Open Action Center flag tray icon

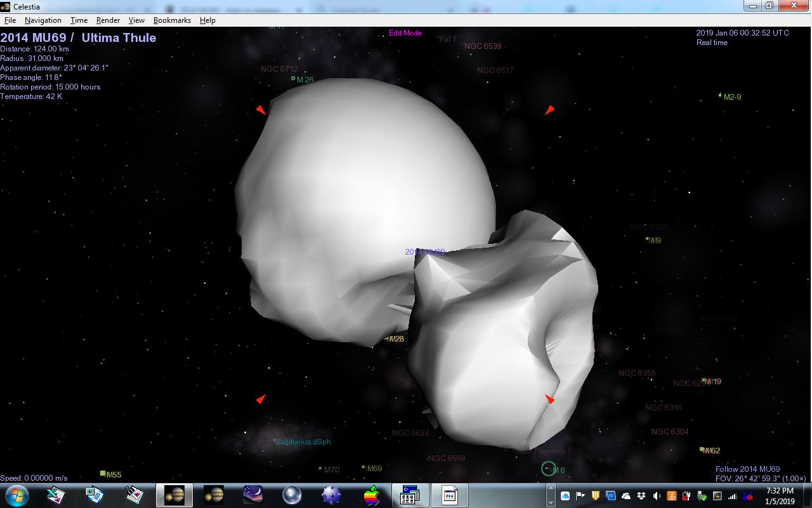coord(580,496)
